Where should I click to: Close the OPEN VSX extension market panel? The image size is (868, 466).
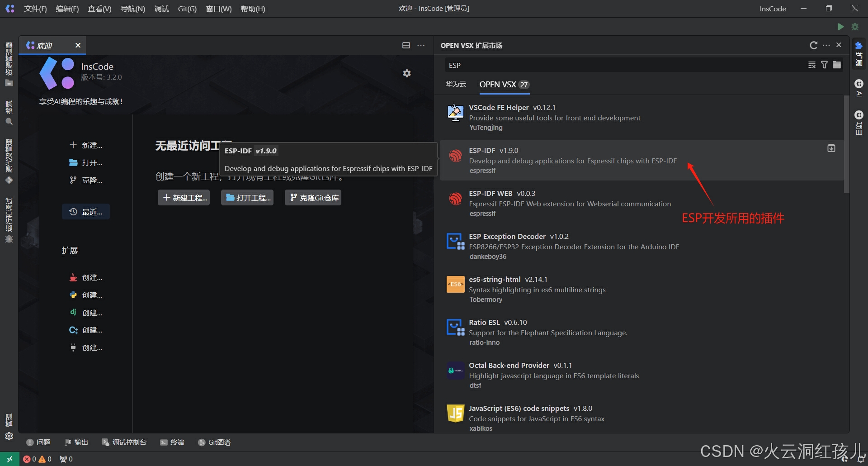click(x=839, y=45)
